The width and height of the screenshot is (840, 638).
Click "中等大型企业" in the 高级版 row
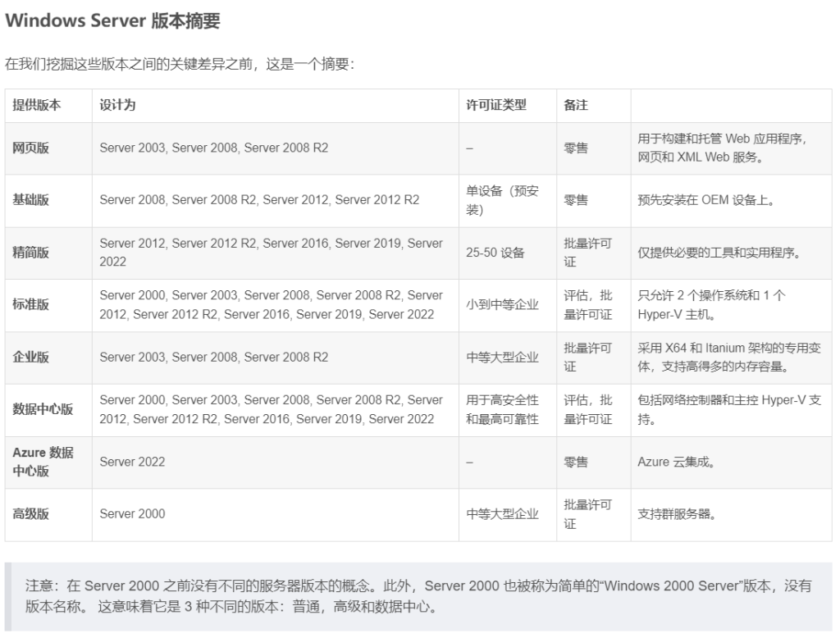502,513
